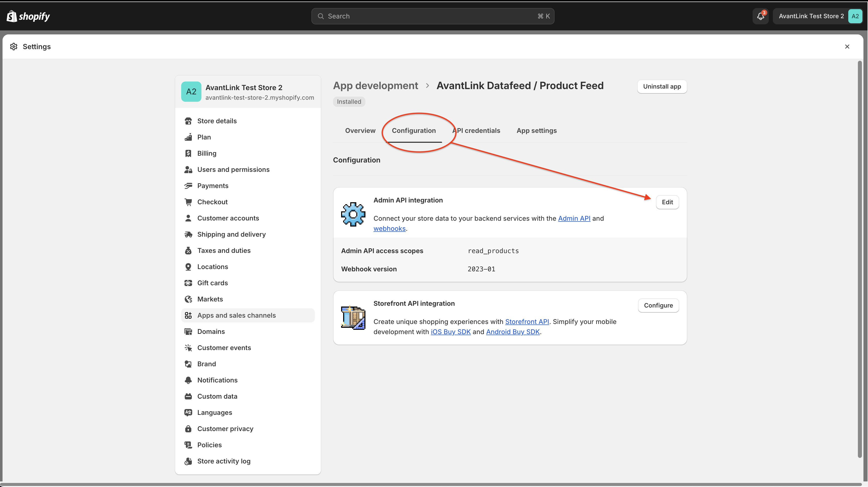Click the Customer accounts person icon
The image size is (868, 487).
click(x=188, y=218)
